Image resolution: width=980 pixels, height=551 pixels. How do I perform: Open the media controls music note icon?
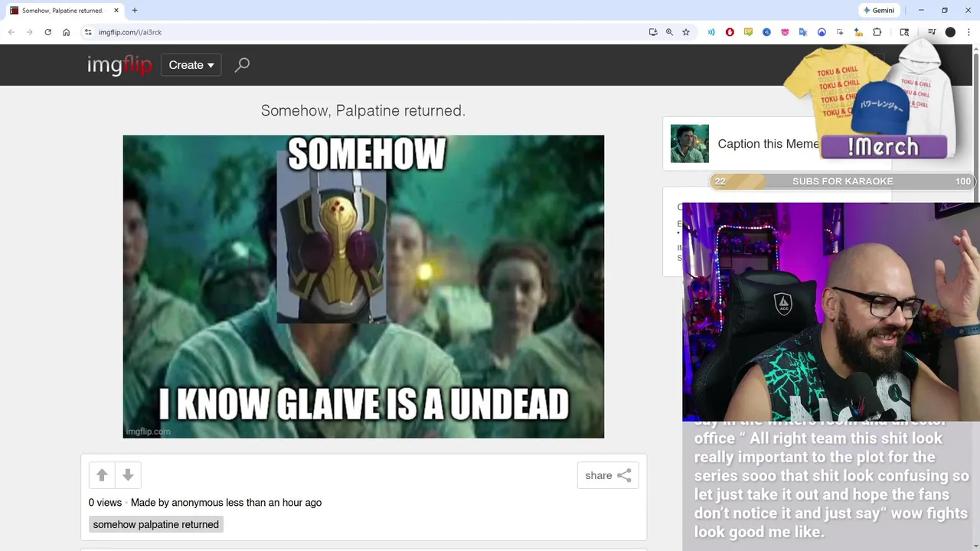click(x=932, y=32)
